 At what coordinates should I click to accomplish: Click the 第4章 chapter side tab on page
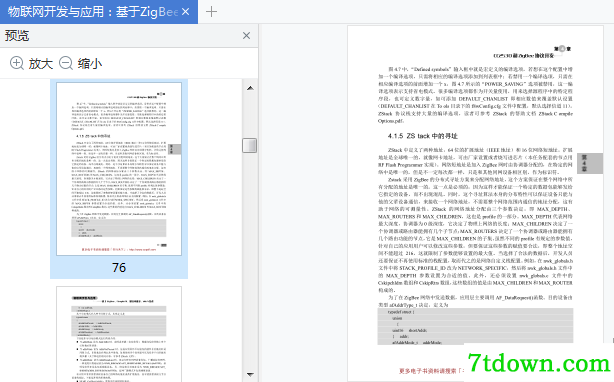[x=590, y=163]
